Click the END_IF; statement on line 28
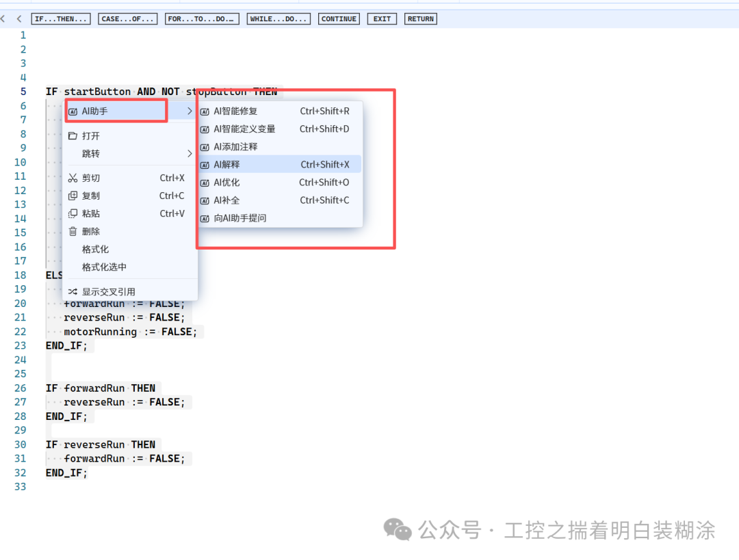Screen dimensions: 739x560 coord(66,416)
